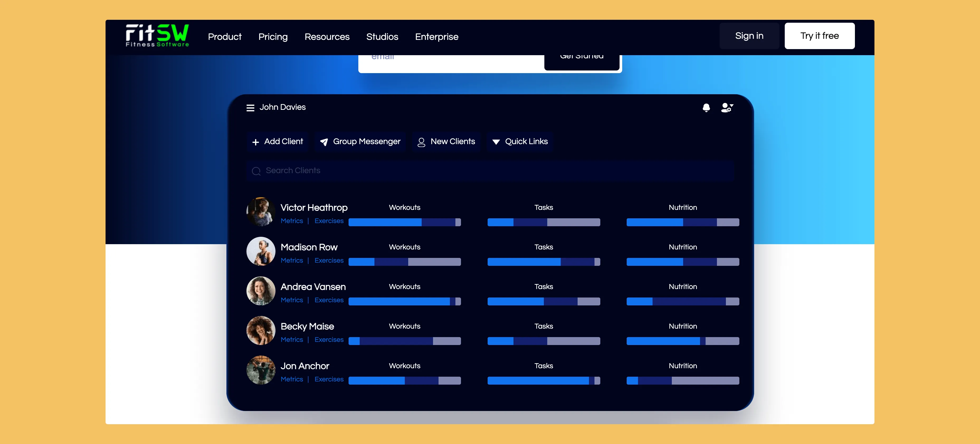Screen dimensions: 980x444
Task: Expand the Quick Links dropdown
Action: click(519, 141)
